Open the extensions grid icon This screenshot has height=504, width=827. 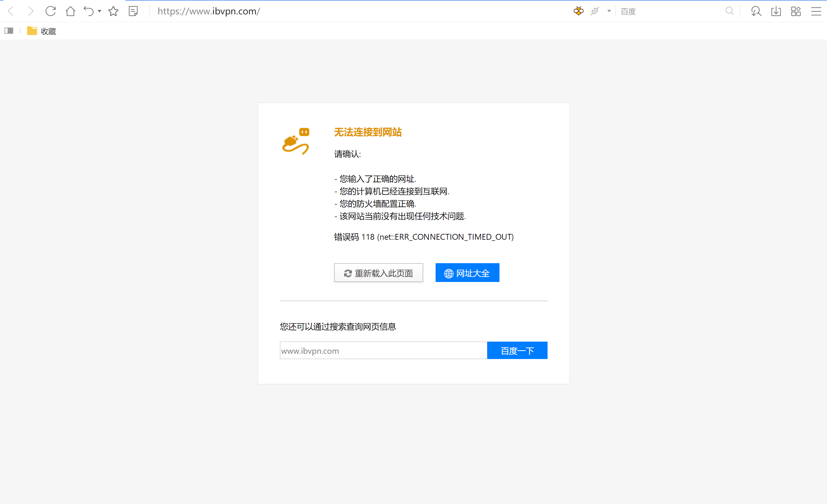796,11
